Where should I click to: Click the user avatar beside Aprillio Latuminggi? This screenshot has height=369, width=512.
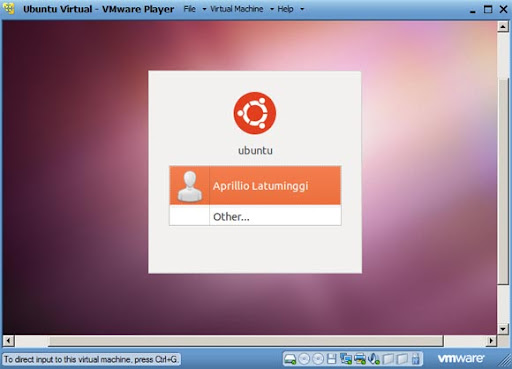pos(190,187)
